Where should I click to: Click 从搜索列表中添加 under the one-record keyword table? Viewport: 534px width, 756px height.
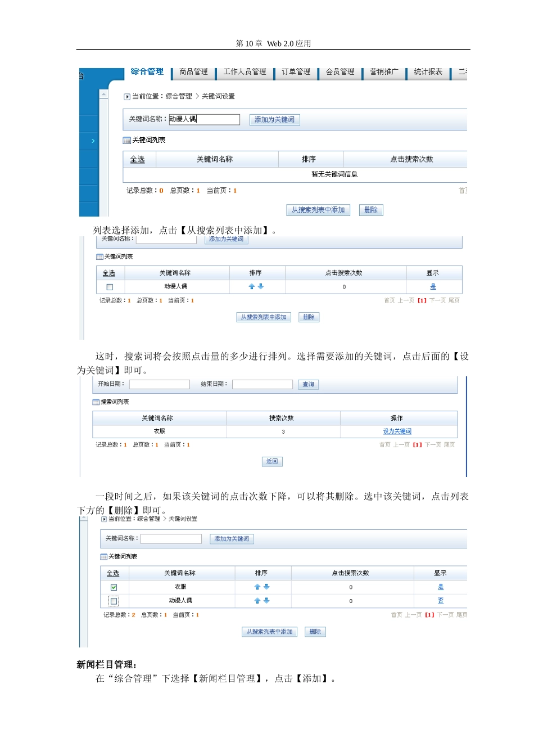(x=264, y=317)
